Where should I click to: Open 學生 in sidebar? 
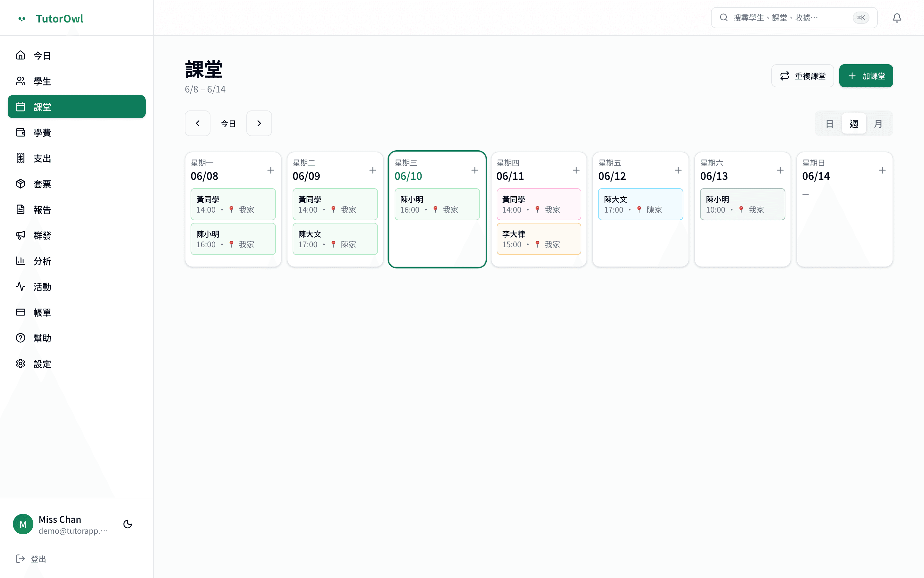click(77, 81)
